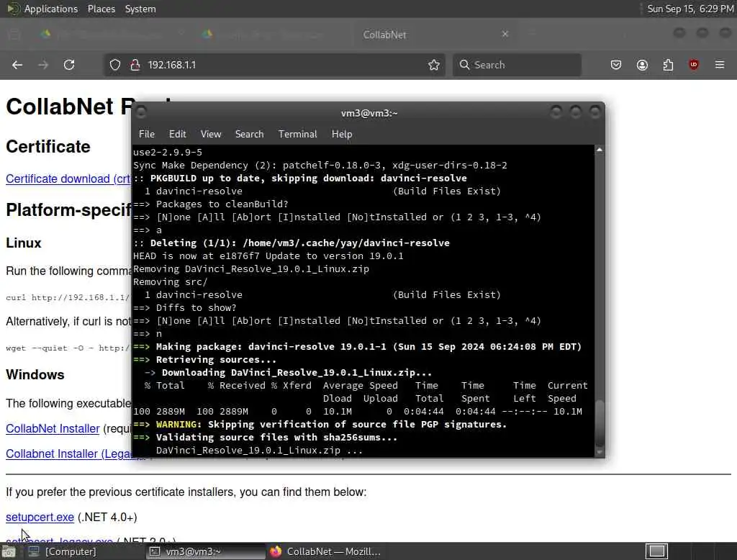Close the CollabNet browser tab
Screen dimensions: 737x560
(505, 34)
